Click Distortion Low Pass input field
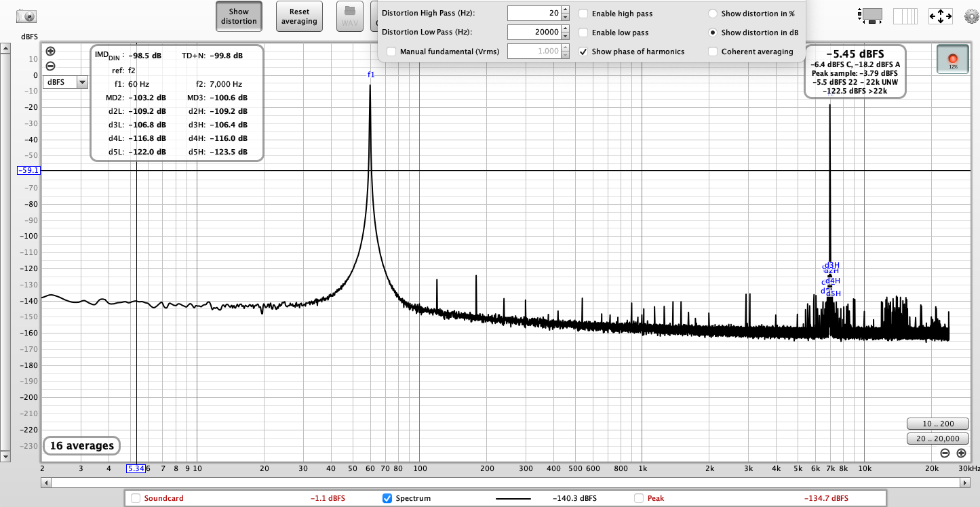Viewport: 980px width, 507px height. pyautogui.click(x=534, y=32)
